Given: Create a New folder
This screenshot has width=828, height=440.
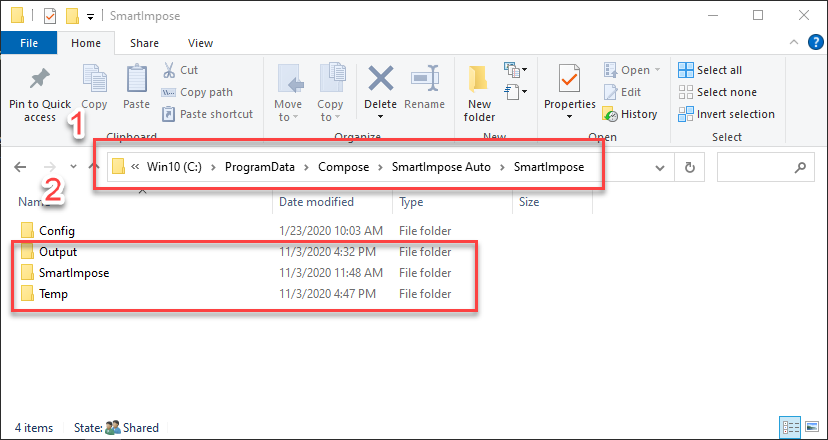Looking at the screenshot, I should point(479,94).
